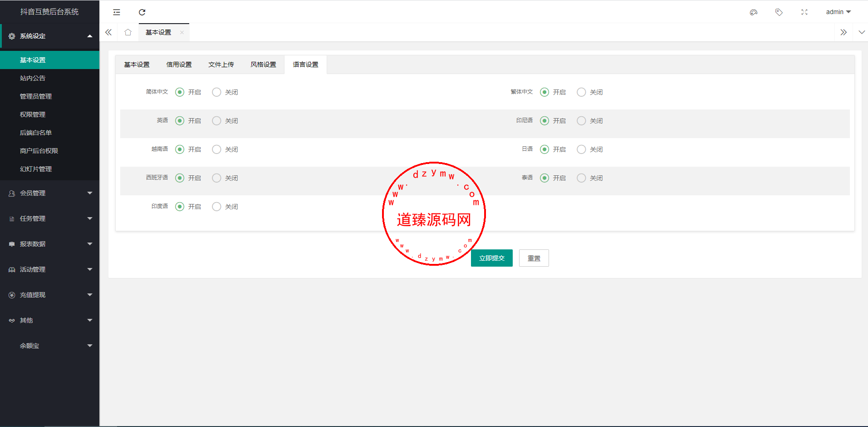Select the 语言设置 tab
The height and width of the screenshot is (427, 868).
[x=305, y=65]
